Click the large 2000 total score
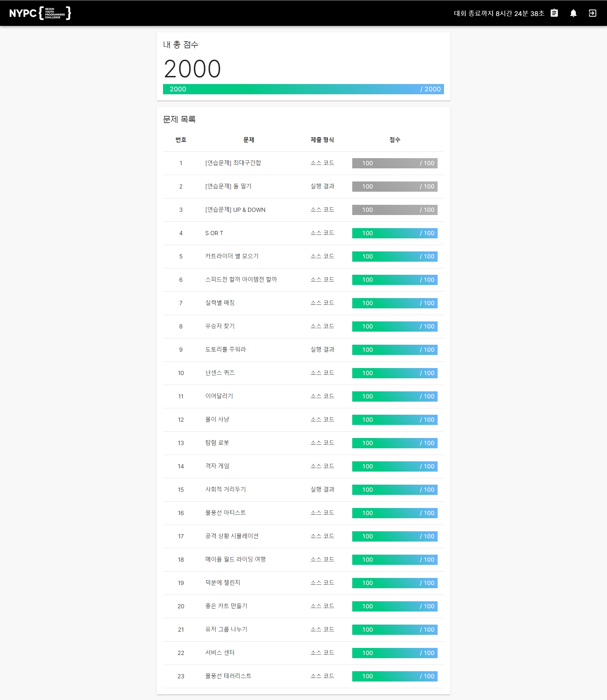The image size is (607, 700). 192,69
